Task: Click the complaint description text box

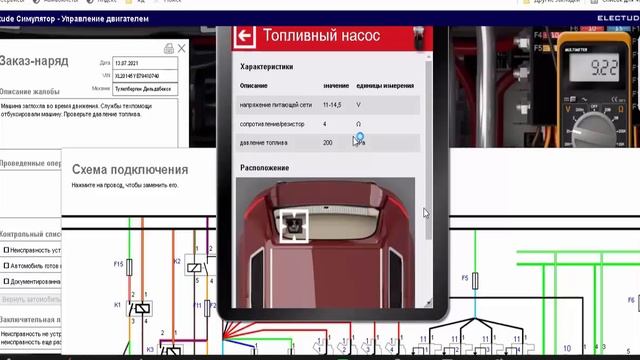Action: click(89, 122)
